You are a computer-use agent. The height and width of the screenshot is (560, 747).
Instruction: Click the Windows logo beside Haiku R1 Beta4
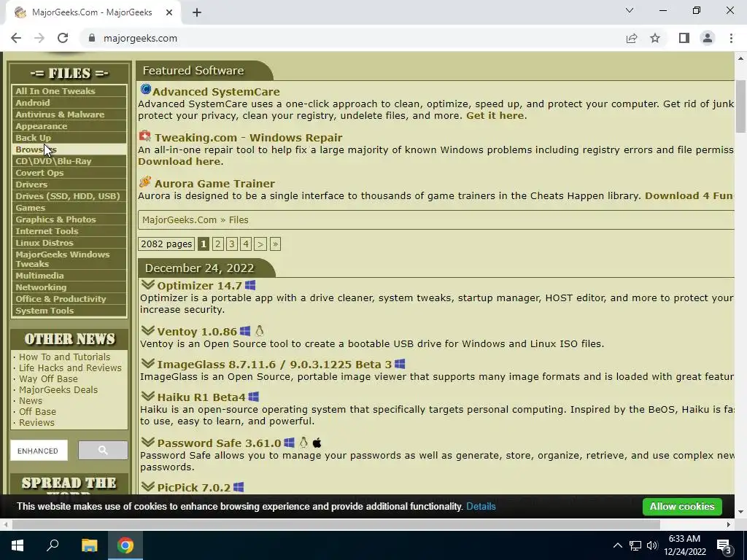[x=253, y=397]
